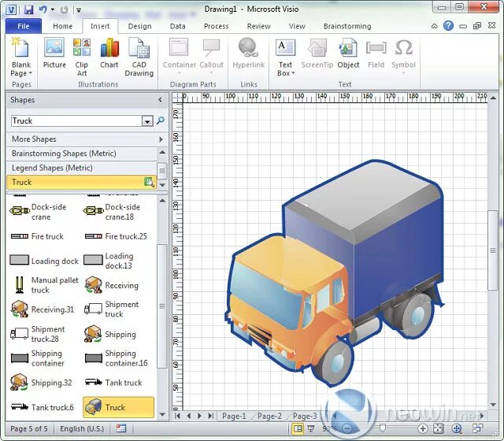
Task: Select the Loading dock shape
Action: click(x=43, y=261)
